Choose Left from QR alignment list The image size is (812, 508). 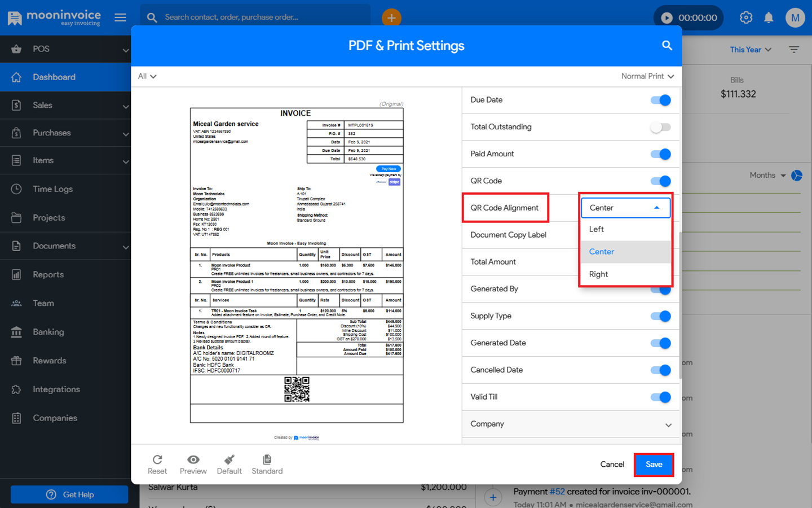pos(597,229)
